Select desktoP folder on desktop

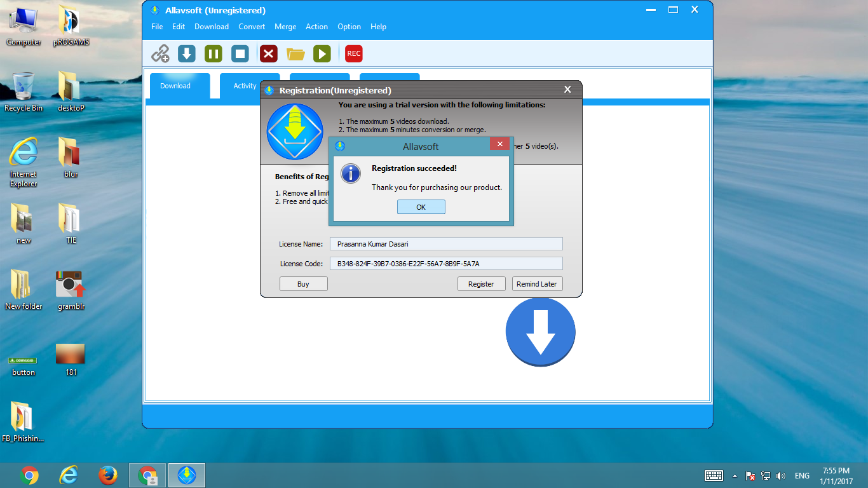click(x=71, y=93)
